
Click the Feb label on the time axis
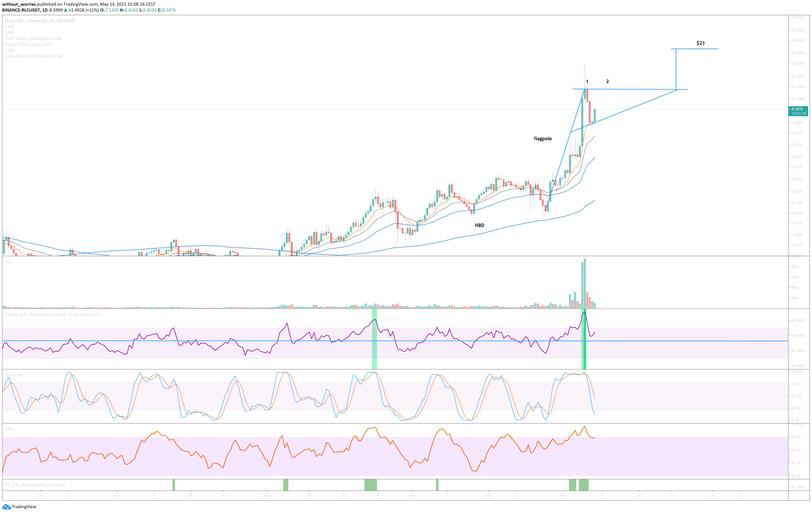(343, 496)
